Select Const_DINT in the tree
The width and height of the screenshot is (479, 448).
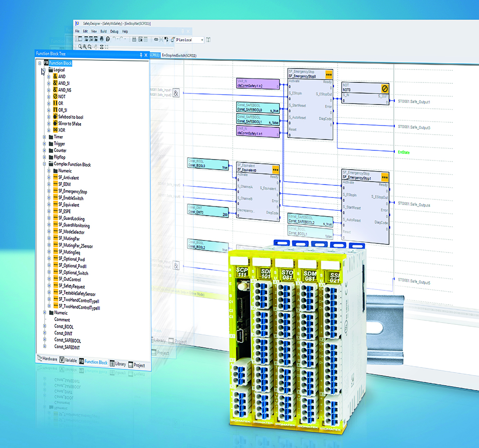[63, 333]
